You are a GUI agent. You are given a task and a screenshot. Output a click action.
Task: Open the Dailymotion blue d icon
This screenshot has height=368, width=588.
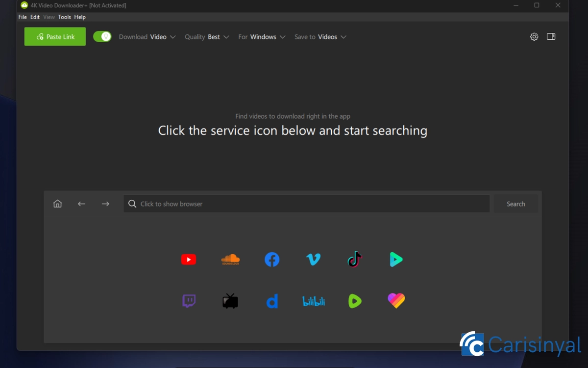272,301
